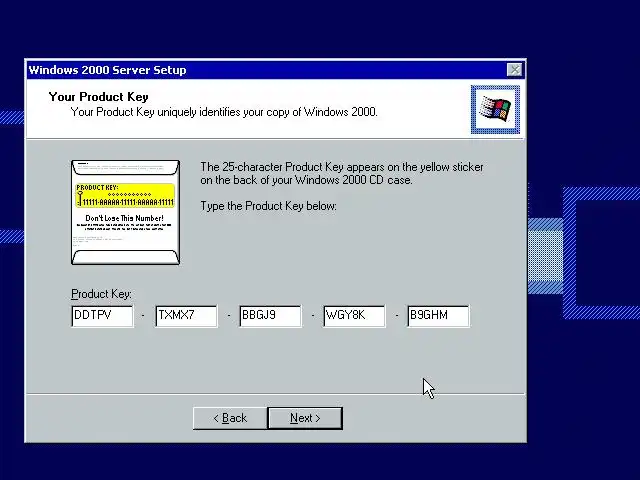Click the Next button
The width and height of the screenshot is (640, 480).
(x=305, y=418)
